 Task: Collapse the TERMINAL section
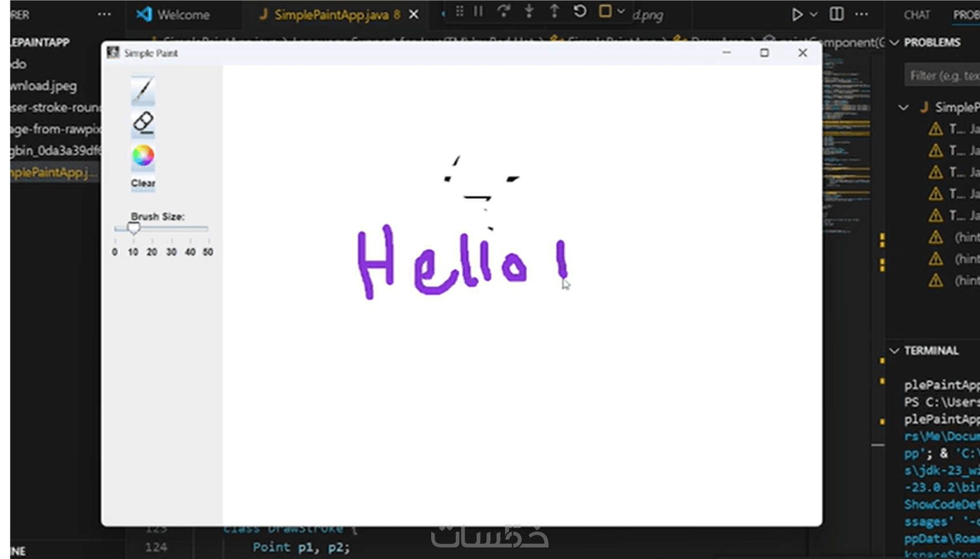(895, 351)
